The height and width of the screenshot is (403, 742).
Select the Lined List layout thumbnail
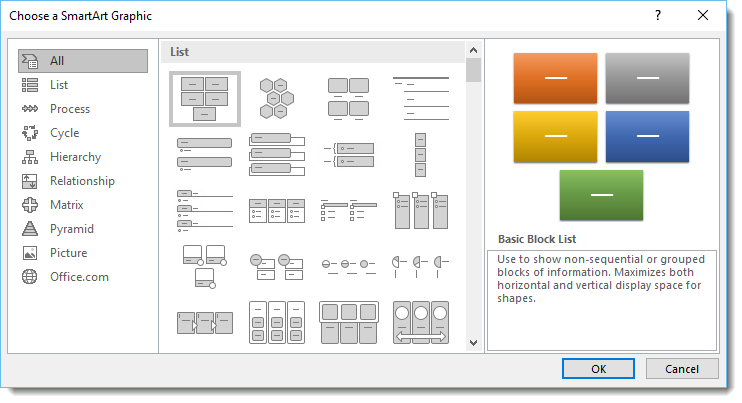click(421, 98)
